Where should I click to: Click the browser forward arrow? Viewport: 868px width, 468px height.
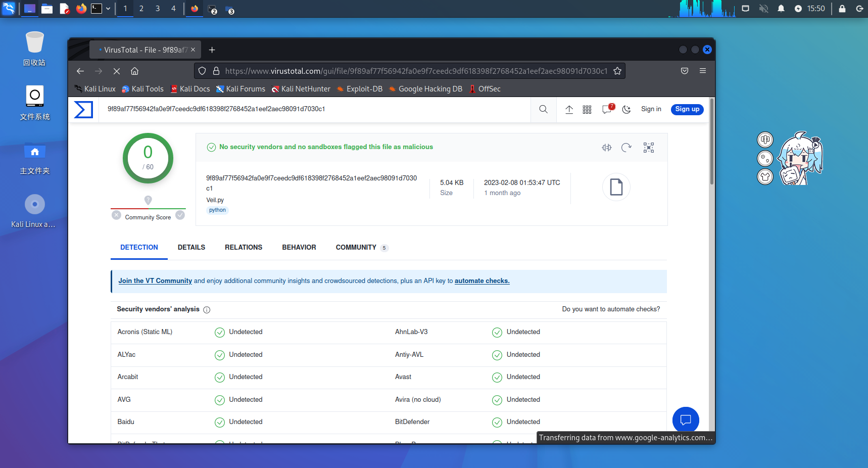coord(99,71)
